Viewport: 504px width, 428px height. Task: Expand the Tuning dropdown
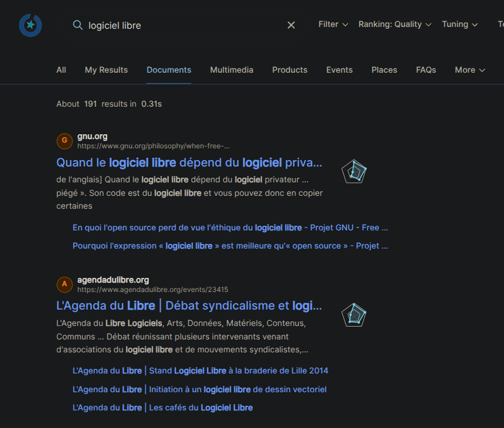pos(459,25)
